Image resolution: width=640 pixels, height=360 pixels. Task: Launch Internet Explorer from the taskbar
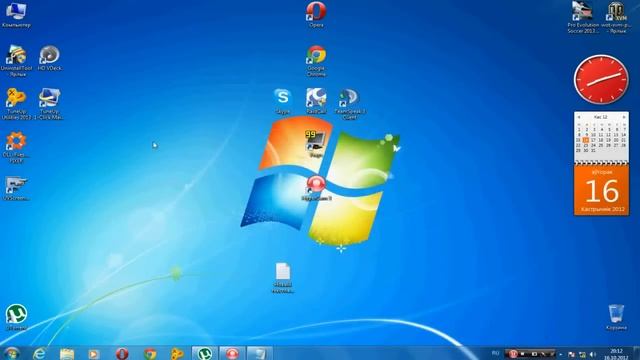pos(40,353)
